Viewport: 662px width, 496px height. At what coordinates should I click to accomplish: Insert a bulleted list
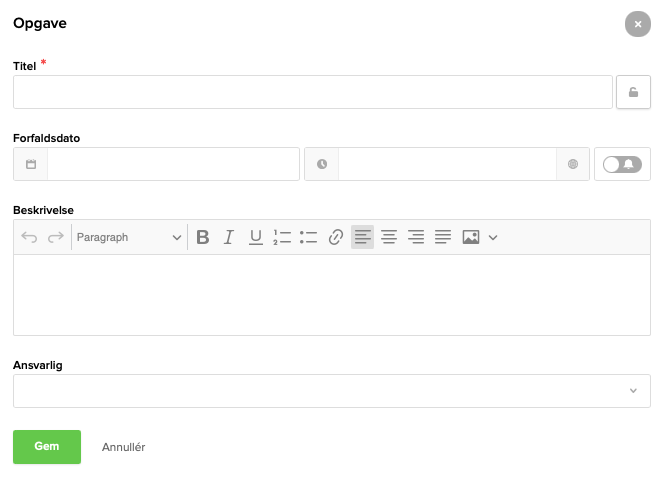[x=308, y=237]
